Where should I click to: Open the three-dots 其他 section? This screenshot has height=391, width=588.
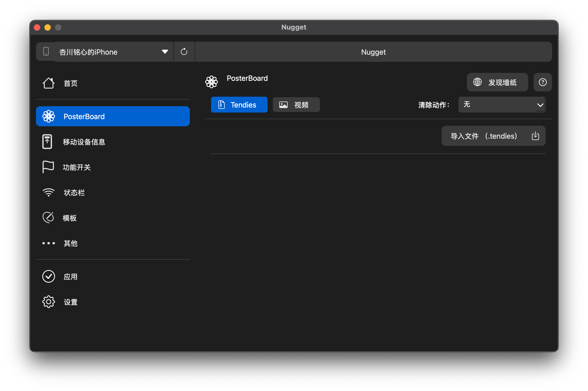click(x=49, y=243)
